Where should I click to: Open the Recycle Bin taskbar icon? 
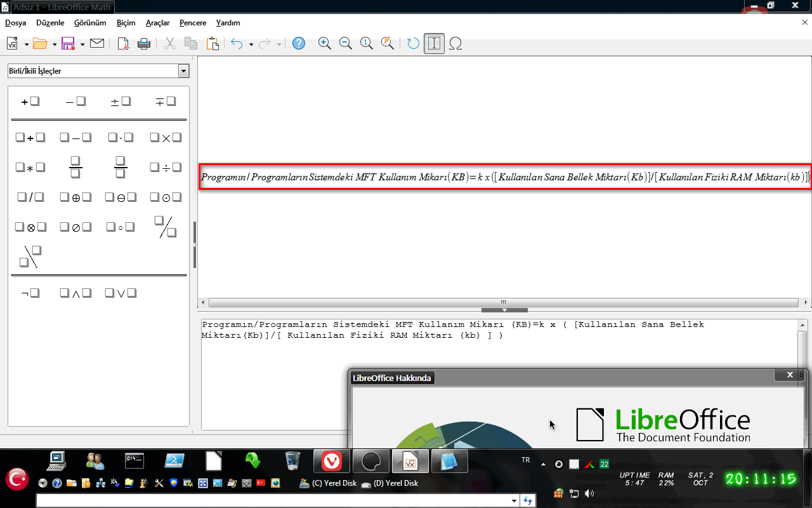coord(292,461)
